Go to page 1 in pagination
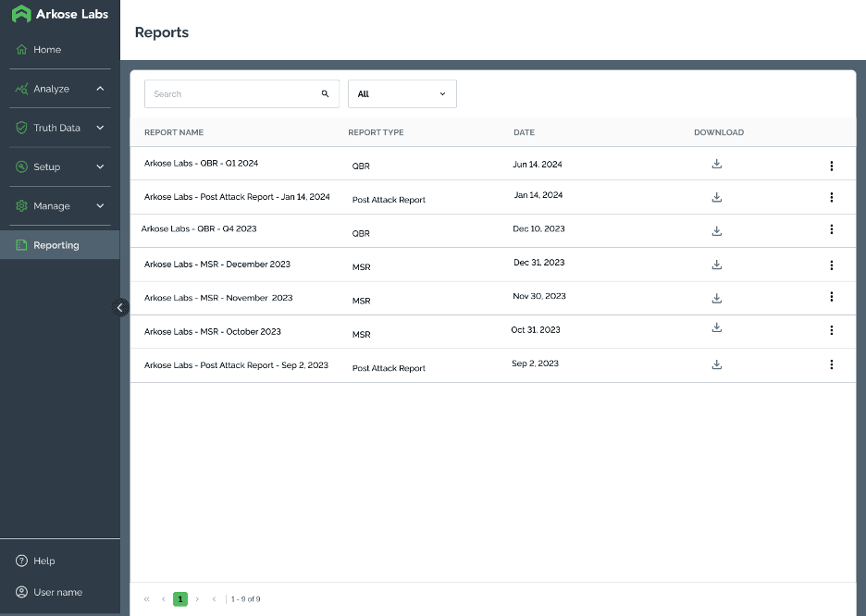Viewport: 866px width, 616px height. pos(180,599)
